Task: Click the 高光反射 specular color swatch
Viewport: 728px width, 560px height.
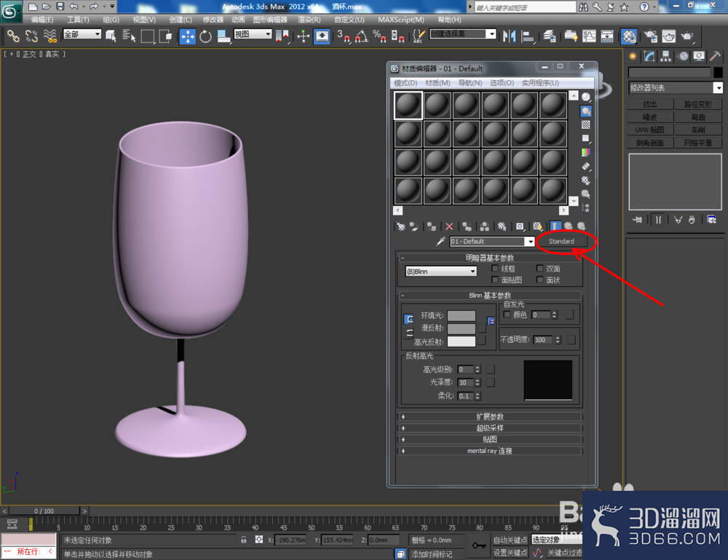Action: 462,342
